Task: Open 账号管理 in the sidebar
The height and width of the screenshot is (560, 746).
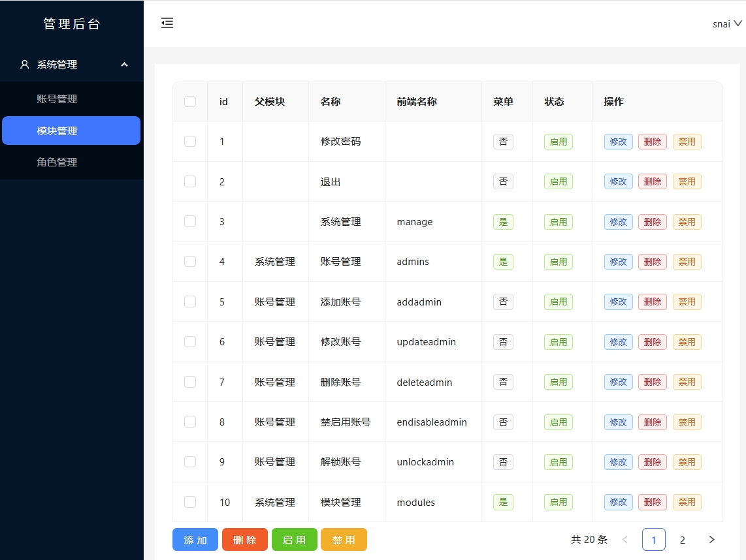Action: [57, 99]
